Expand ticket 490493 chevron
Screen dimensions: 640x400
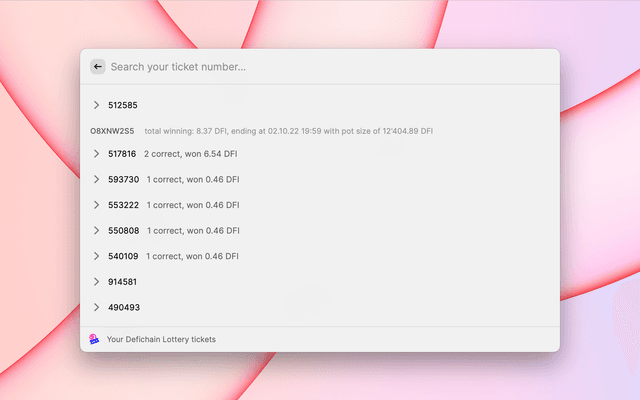(96, 307)
